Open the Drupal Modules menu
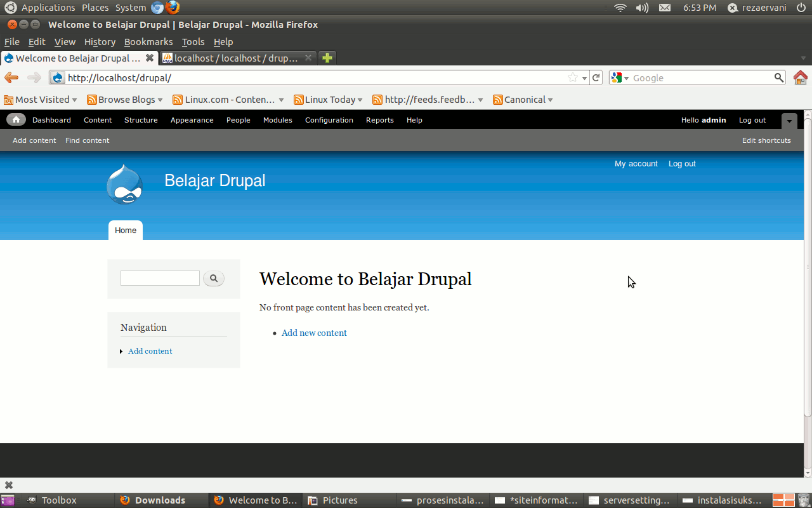The image size is (812, 508). point(278,120)
